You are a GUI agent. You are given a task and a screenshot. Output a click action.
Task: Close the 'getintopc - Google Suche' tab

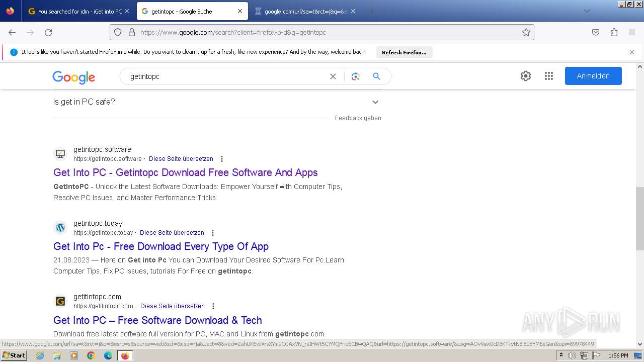(240, 11)
